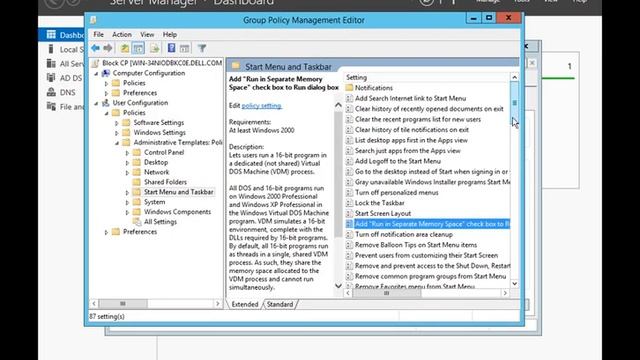Select Add Search Internet link to Start Menu
This screenshot has height=360, width=640.
[x=410, y=98]
